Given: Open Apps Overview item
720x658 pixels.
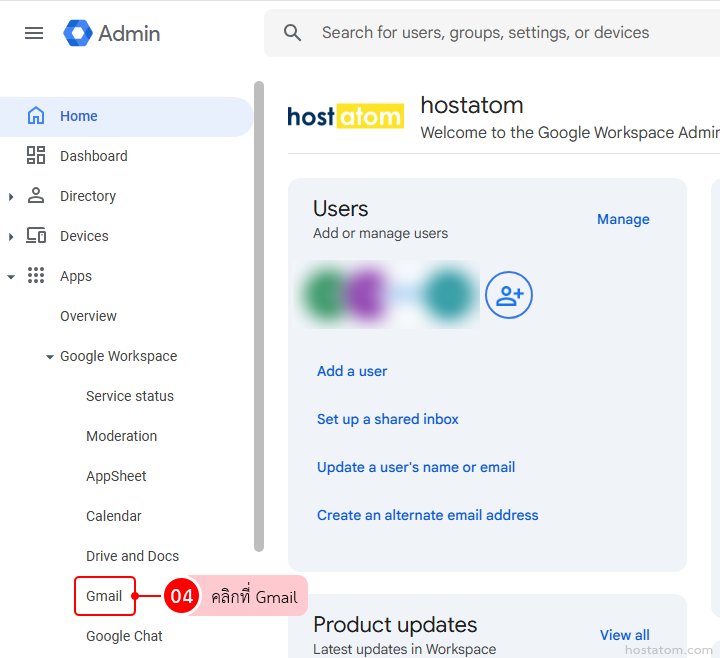Looking at the screenshot, I should click(x=88, y=316).
